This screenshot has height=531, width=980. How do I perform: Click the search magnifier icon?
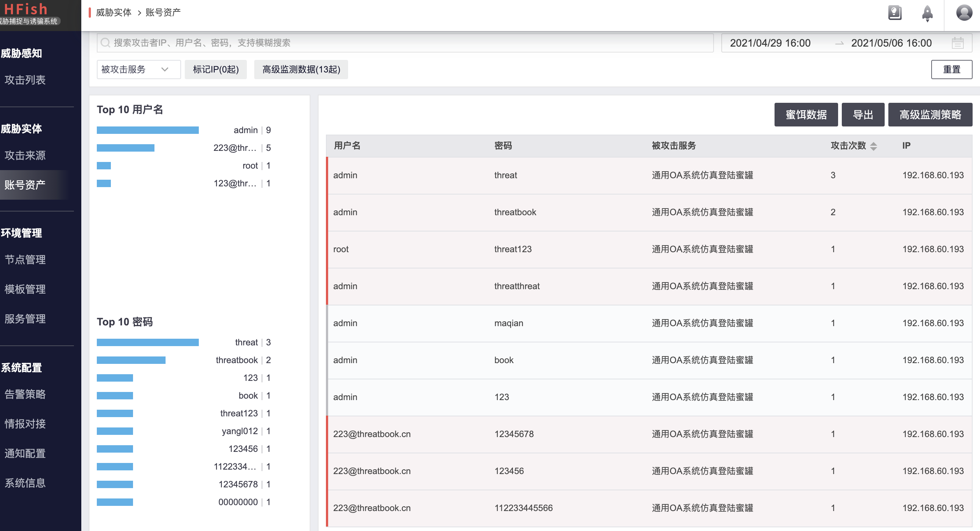point(105,43)
